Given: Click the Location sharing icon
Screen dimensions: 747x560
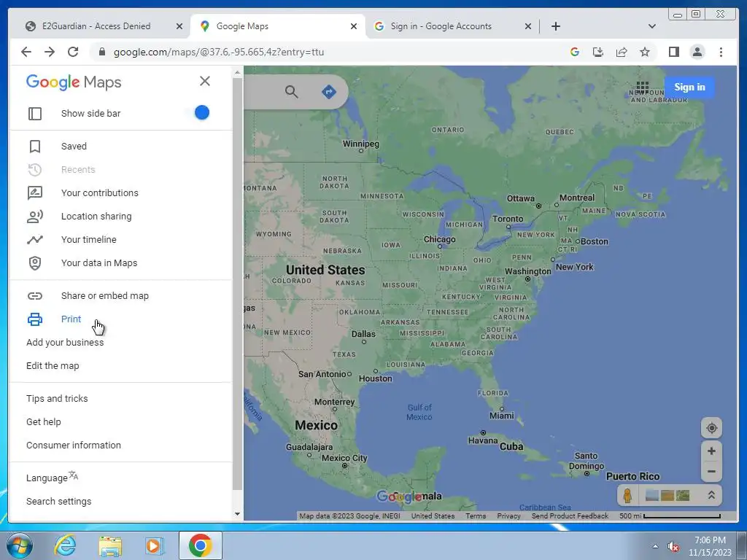Looking at the screenshot, I should coord(35,216).
